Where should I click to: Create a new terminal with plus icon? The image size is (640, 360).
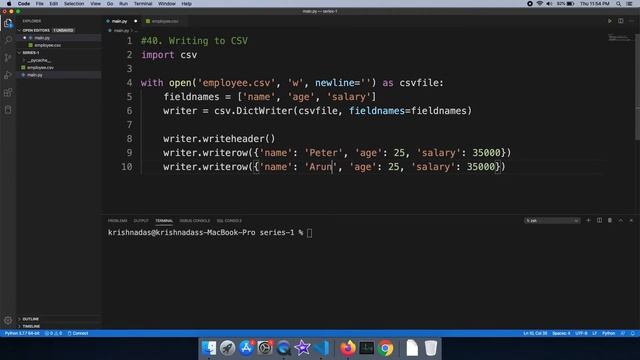pos(588,220)
